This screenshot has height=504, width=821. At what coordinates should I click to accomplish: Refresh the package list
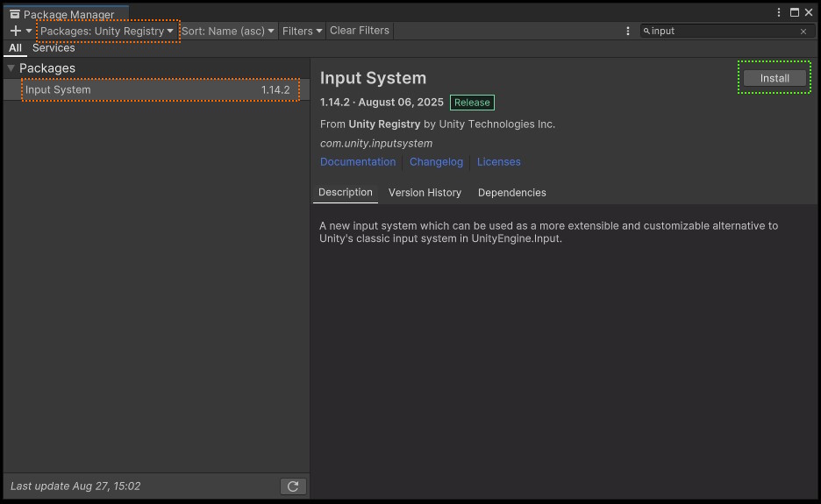point(293,486)
